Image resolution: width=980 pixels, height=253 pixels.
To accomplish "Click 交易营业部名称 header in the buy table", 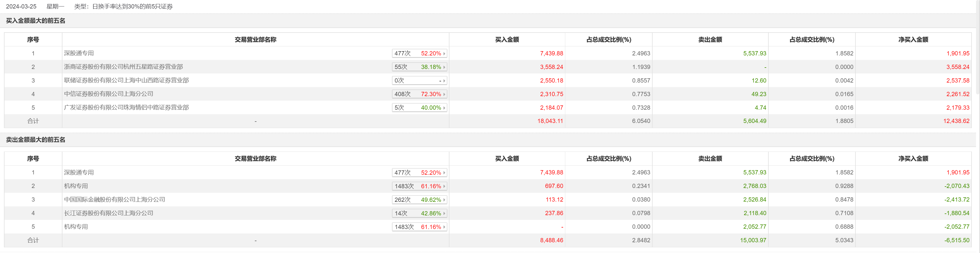I will tap(255, 40).
